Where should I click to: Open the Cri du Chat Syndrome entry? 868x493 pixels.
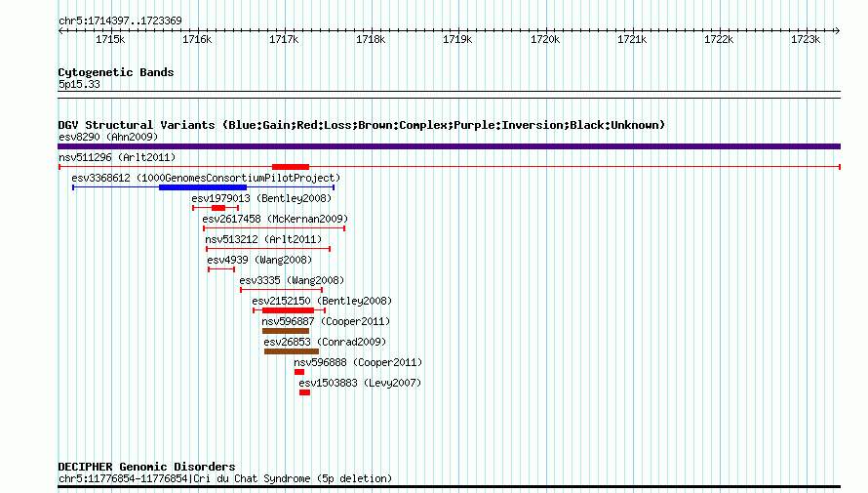(225, 478)
